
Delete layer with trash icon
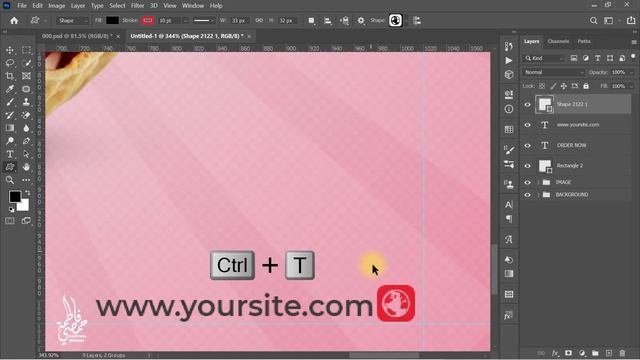tap(622, 353)
